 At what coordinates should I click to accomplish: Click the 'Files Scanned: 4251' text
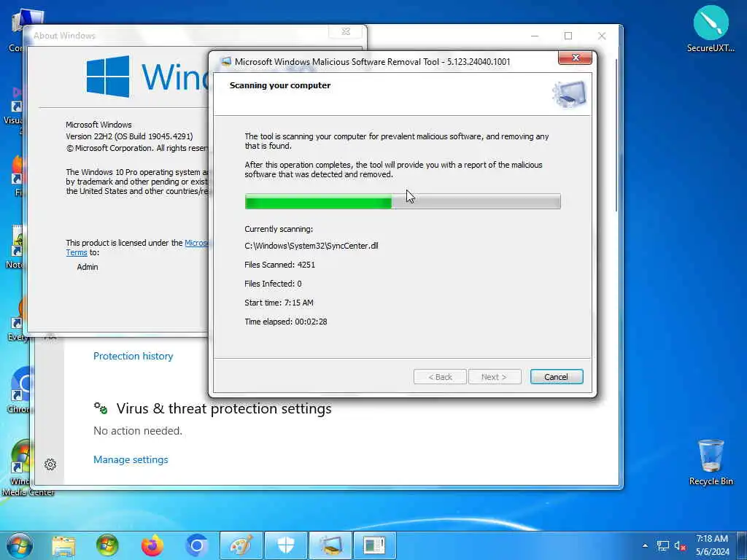coord(279,265)
